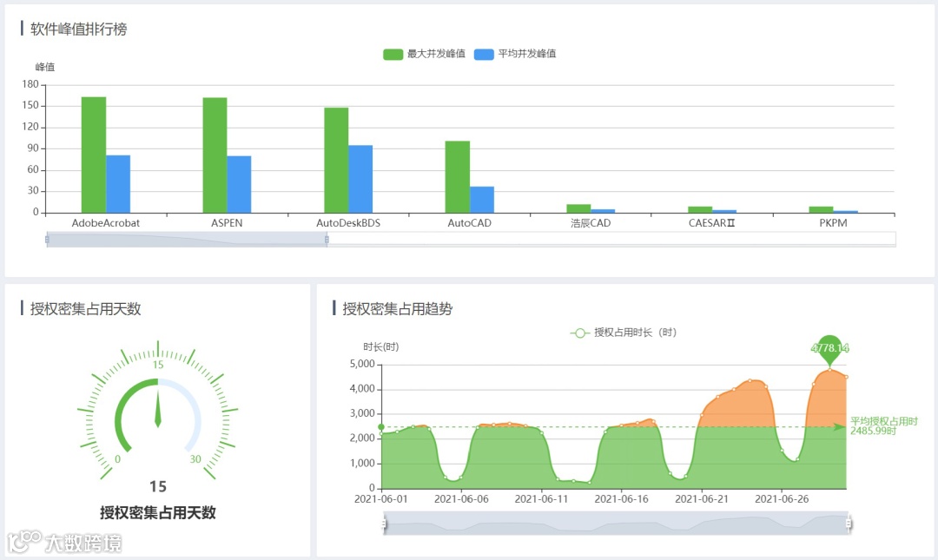Click the AutoDeskBDS axis label
The image size is (938, 560).
pyautogui.click(x=348, y=223)
